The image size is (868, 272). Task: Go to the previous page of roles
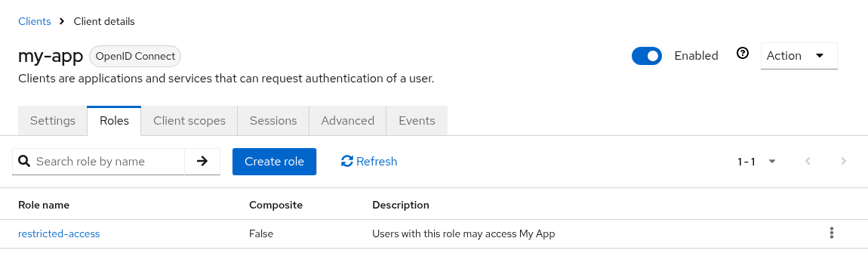pyautogui.click(x=808, y=161)
